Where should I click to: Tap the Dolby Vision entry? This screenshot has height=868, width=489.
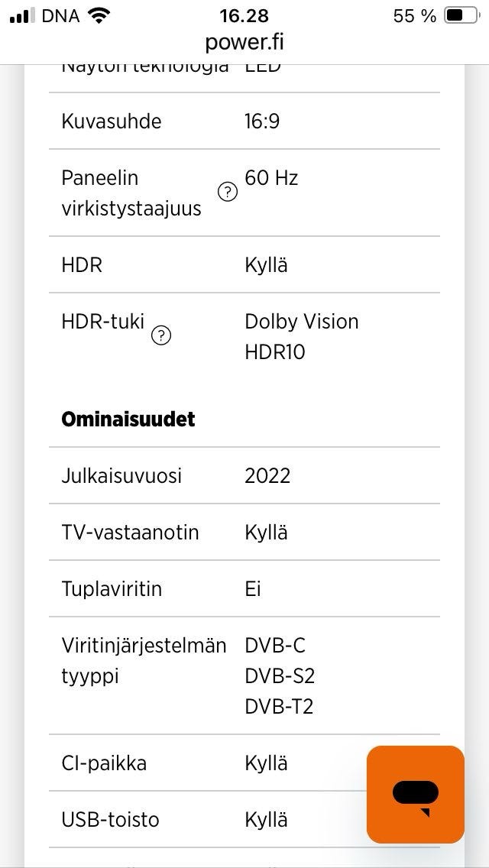301,321
